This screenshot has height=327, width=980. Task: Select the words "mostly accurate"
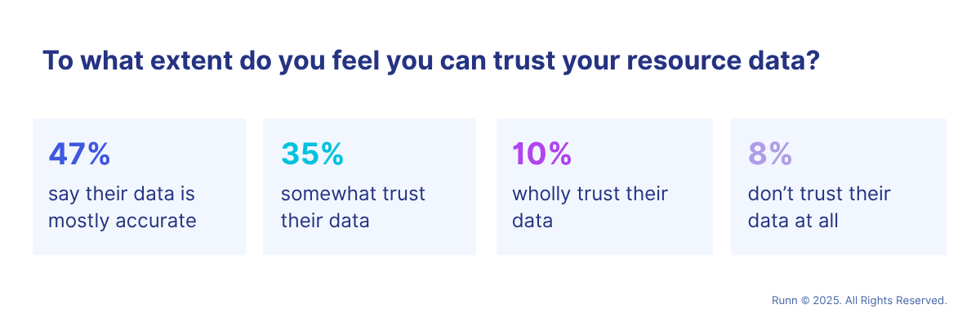tap(122, 221)
